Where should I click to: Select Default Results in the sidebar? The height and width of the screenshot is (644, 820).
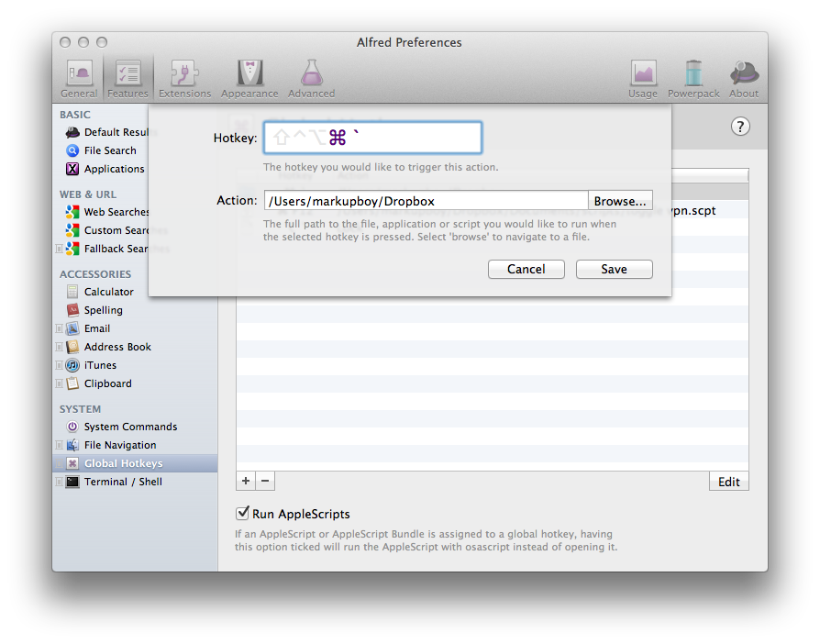116,132
